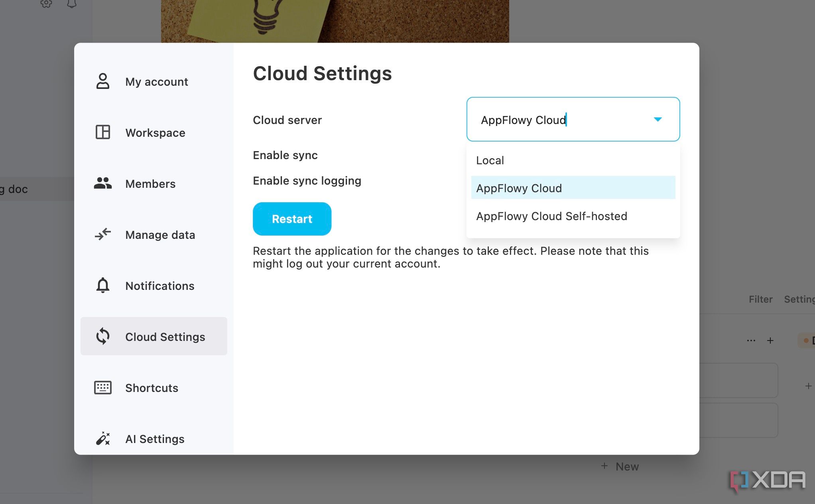The height and width of the screenshot is (504, 815).
Task: Click the Shortcuts sidebar icon
Action: coord(104,387)
